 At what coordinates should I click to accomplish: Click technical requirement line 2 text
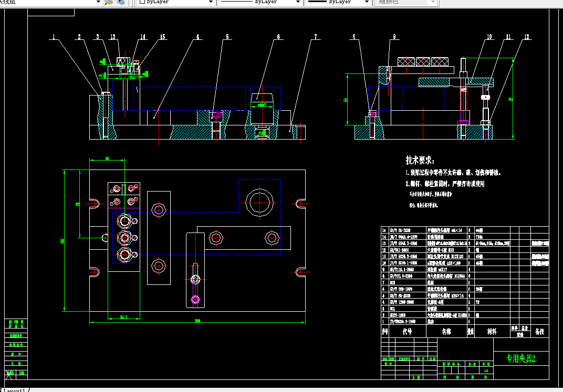pyautogui.click(x=445, y=184)
